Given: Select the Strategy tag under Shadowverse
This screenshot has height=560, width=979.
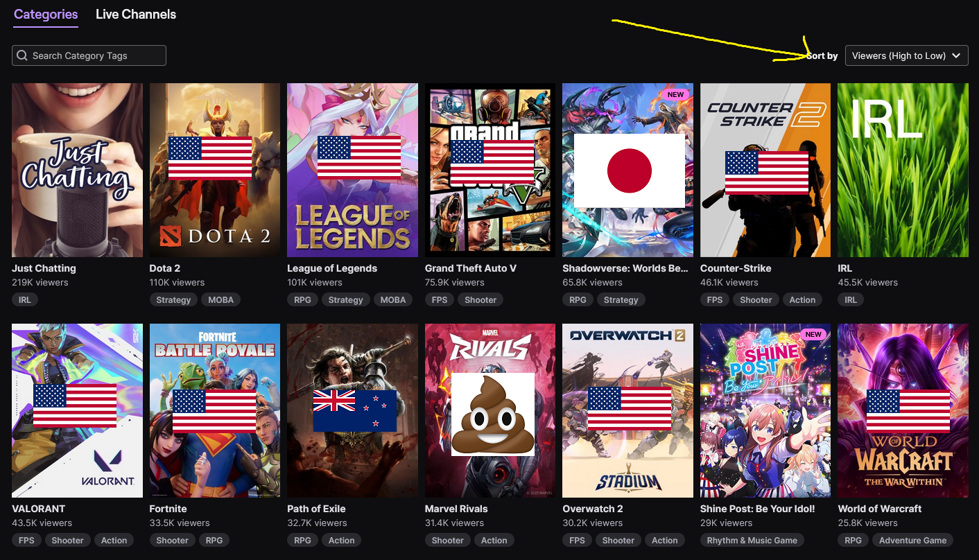Looking at the screenshot, I should pyautogui.click(x=621, y=300).
